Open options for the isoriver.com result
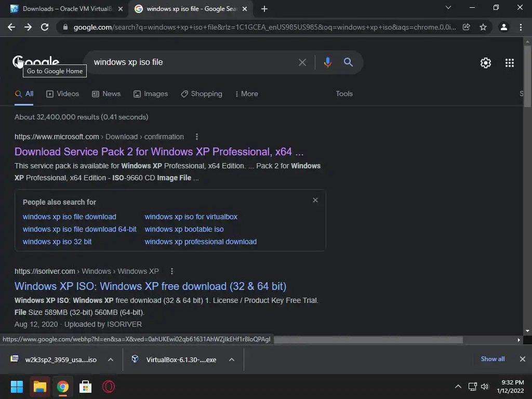Image resolution: width=532 pixels, height=399 pixels. 171,271
